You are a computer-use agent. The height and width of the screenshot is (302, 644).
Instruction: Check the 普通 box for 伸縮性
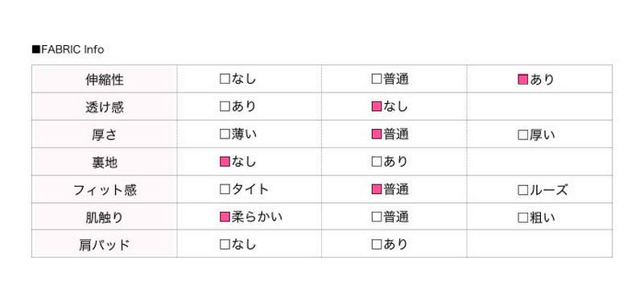click(377, 79)
